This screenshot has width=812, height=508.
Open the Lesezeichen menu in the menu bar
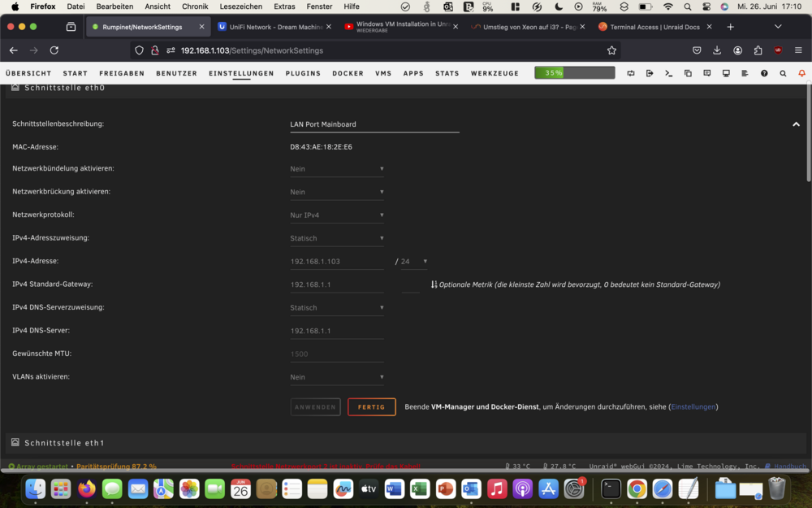pos(241,7)
